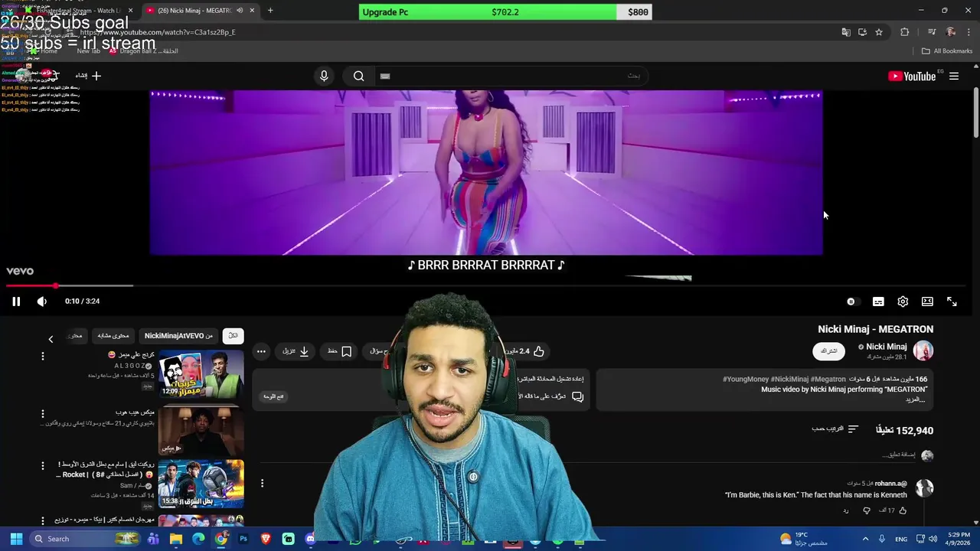Screen dimensions: 980x551
Task: Open a new browser tab with plus
Action: [x=270, y=11]
